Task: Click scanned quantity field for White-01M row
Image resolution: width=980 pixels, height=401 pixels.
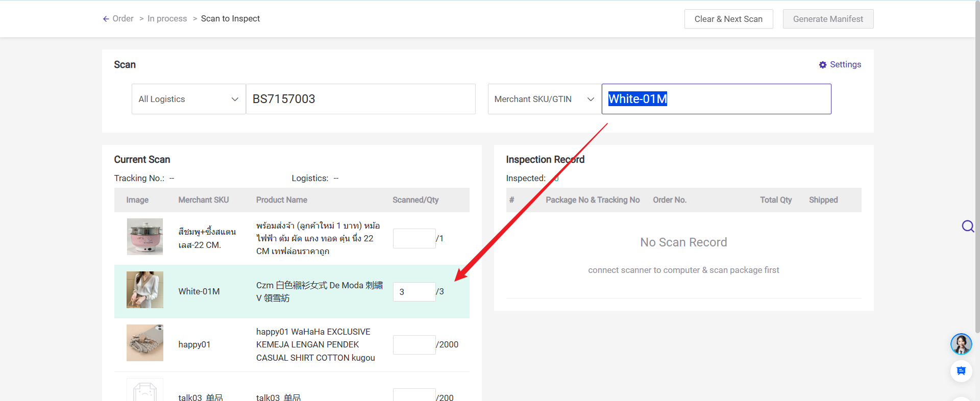Action: click(x=414, y=292)
